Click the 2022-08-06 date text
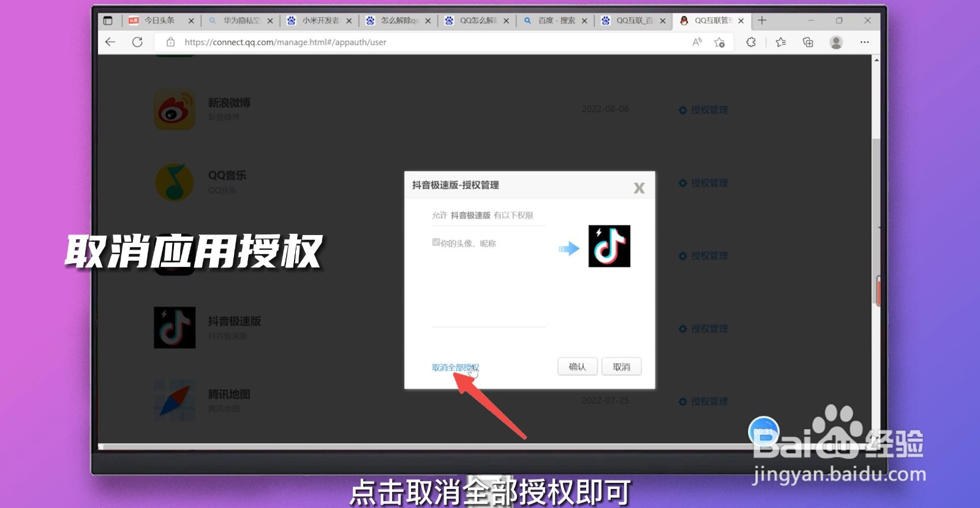 [605, 109]
